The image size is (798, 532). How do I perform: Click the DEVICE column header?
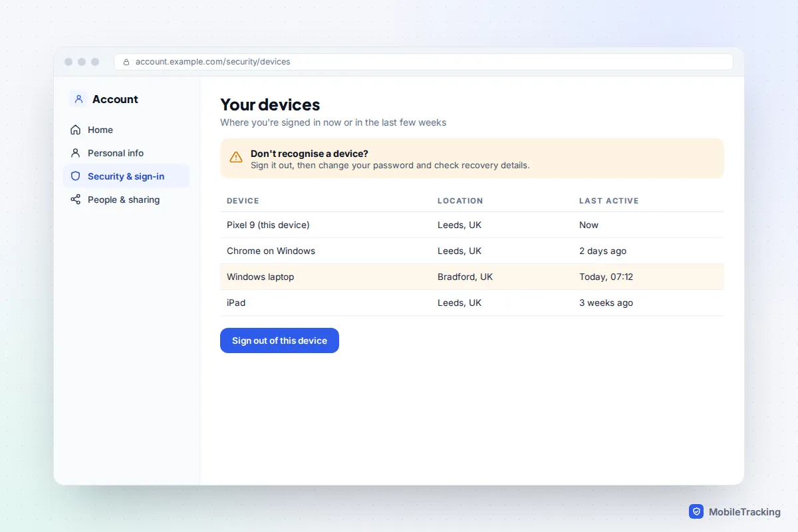pyautogui.click(x=243, y=201)
